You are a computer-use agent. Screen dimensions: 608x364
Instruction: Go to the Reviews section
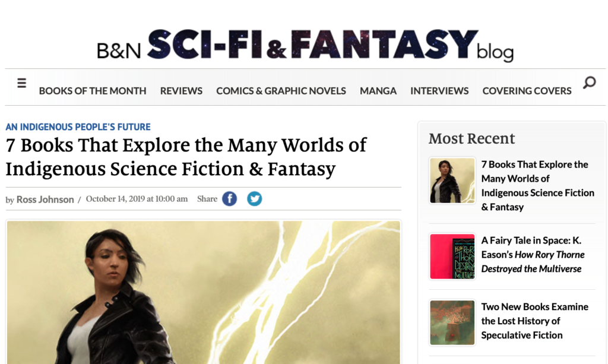click(181, 91)
